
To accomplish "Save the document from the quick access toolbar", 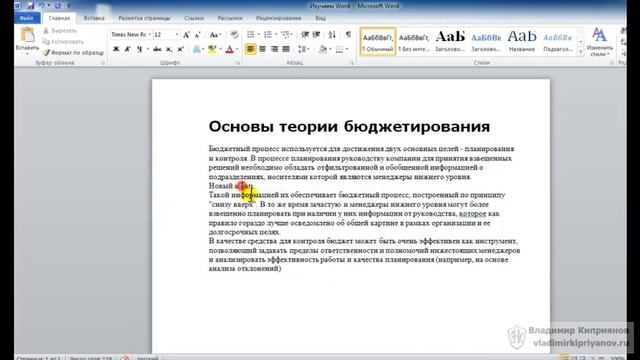I will point(30,6).
